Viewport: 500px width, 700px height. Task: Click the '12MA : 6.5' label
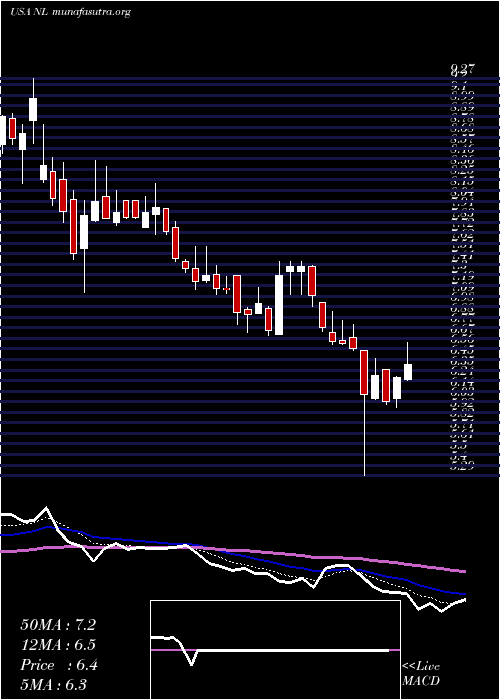pos(58,645)
